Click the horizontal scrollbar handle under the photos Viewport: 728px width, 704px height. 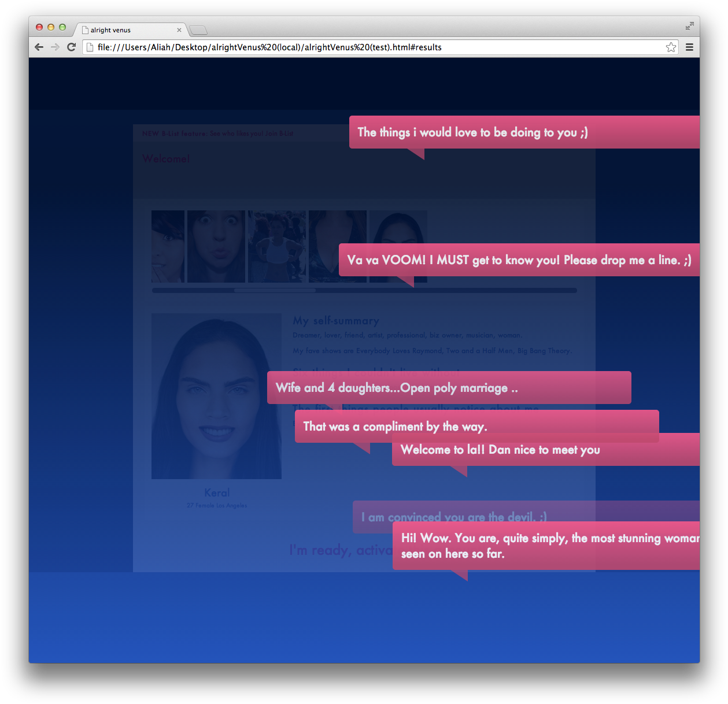tap(275, 291)
